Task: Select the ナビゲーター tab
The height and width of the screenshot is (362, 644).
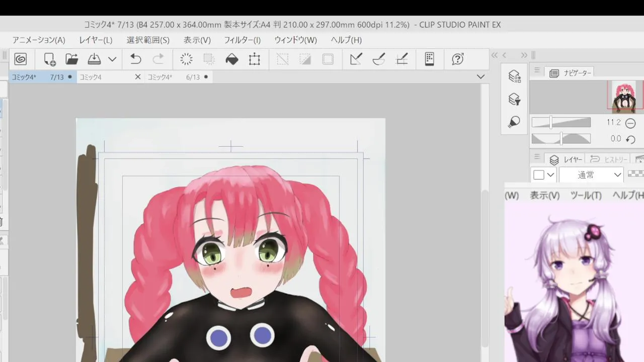Action: coord(571,73)
